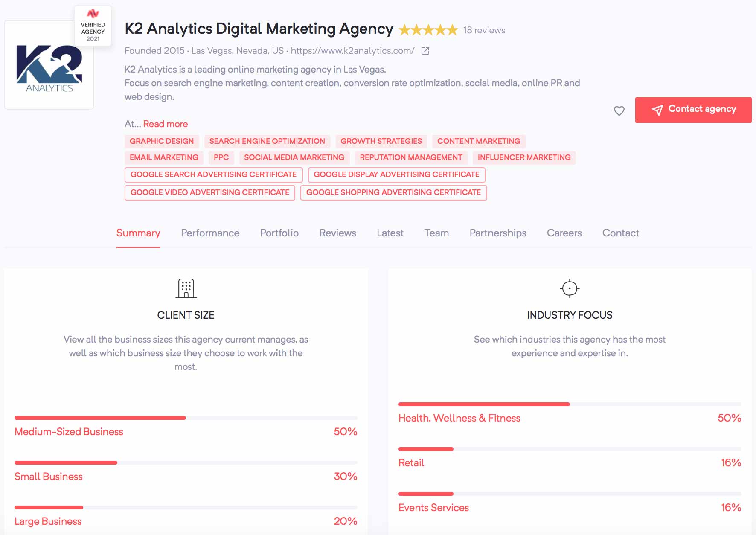This screenshot has height=535, width=756.
Task: Expand description with Read more
Action: point(166,124)
